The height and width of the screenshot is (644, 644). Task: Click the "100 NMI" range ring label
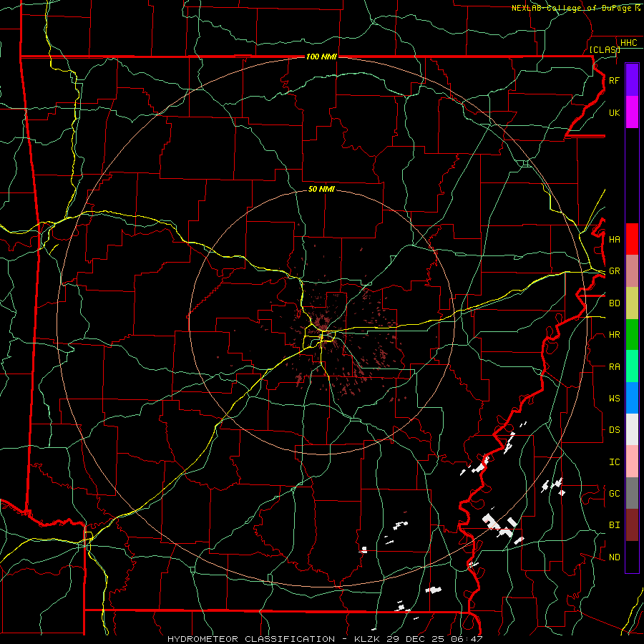click(x=321, y=57)
